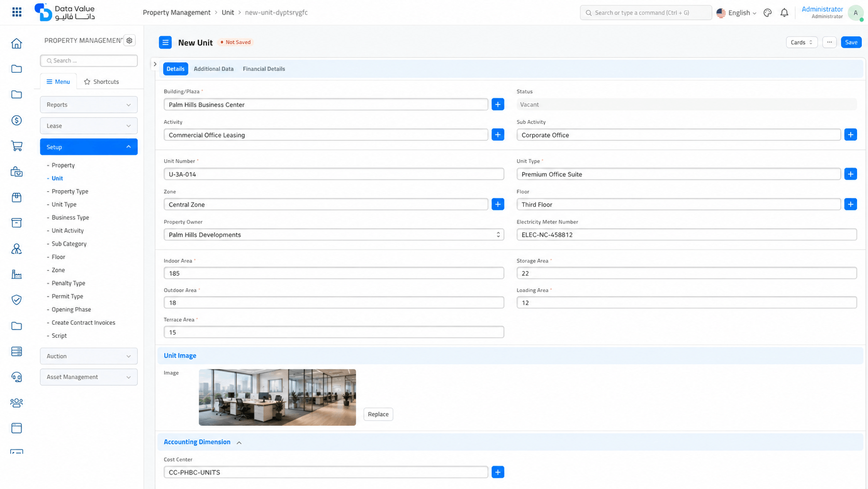868x489 pixels.
Task: Open the three-dots more actions button
Action: tap(829, 42)
